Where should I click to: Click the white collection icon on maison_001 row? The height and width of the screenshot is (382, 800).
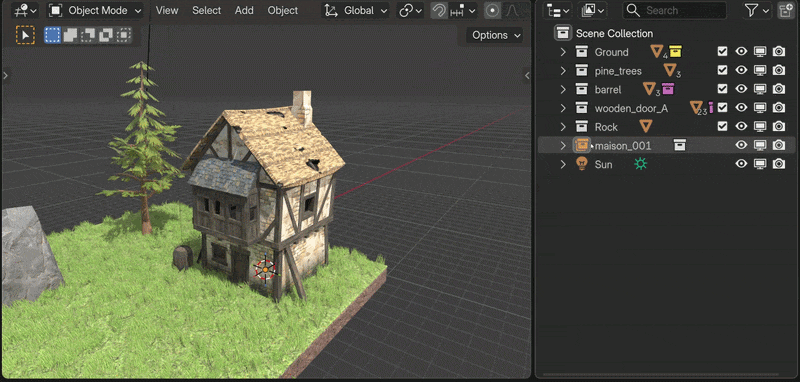click(680, 145)
